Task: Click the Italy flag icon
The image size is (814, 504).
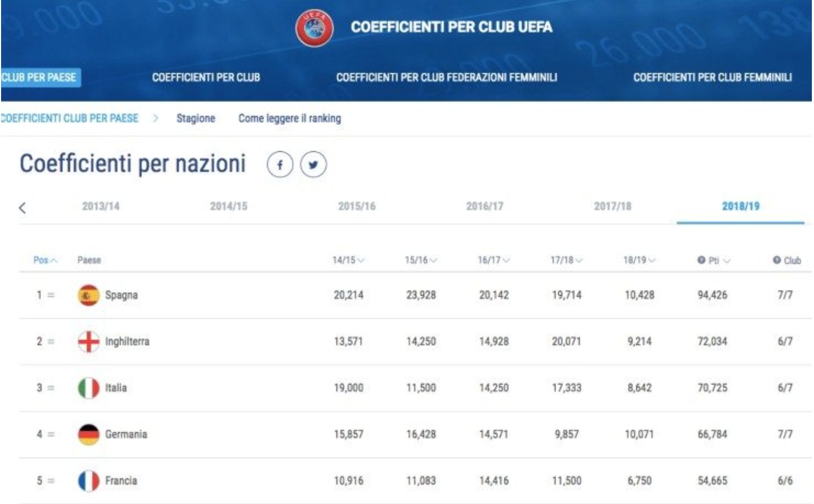Action: point(88,388)
